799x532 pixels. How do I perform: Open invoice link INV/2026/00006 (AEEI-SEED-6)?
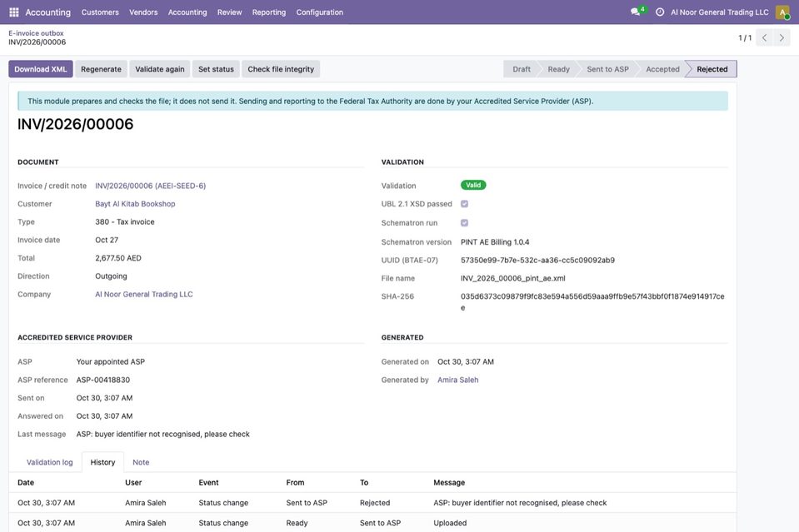tap(150, 186)
